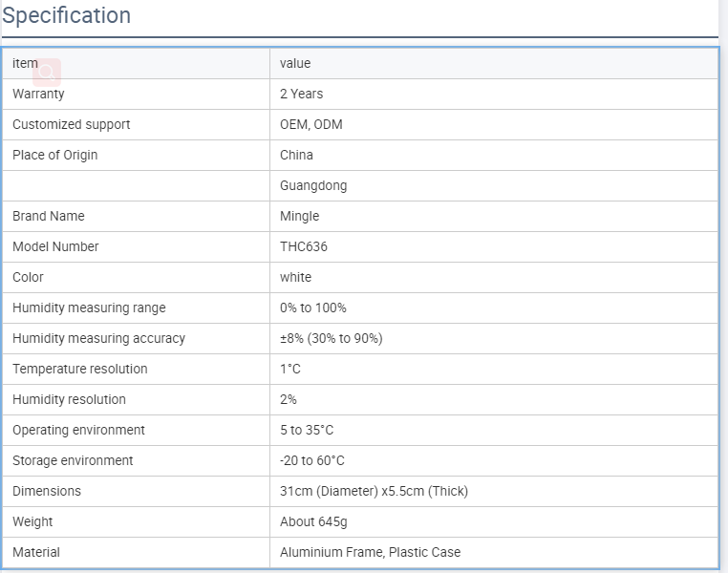Click the Humidity resolution 2% value
This screenshot has width=728, height=573.
pos(289,399)
